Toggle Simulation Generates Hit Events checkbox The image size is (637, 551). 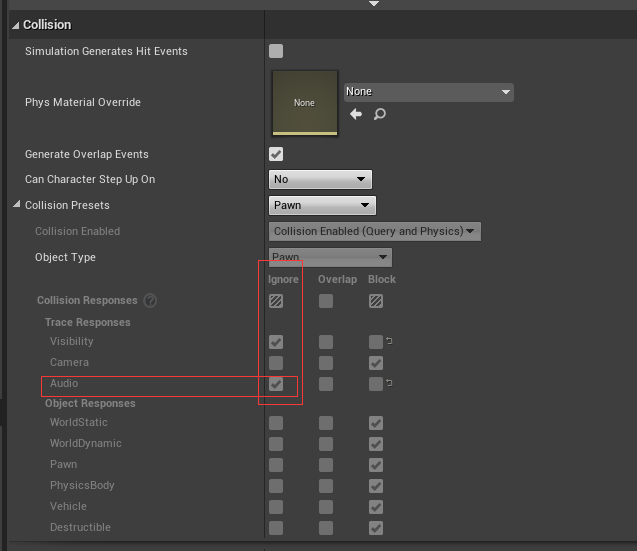pos(276,51)
